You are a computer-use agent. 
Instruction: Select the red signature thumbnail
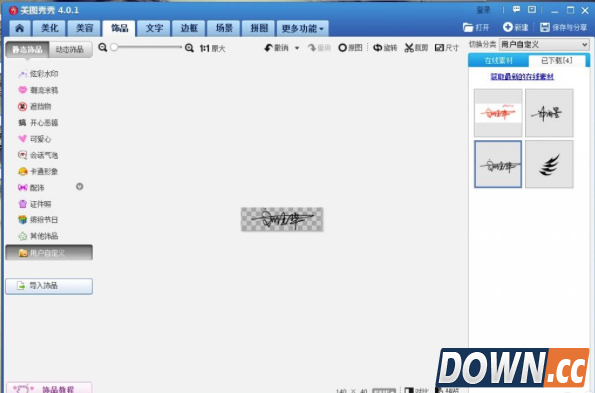pos(498,113)
